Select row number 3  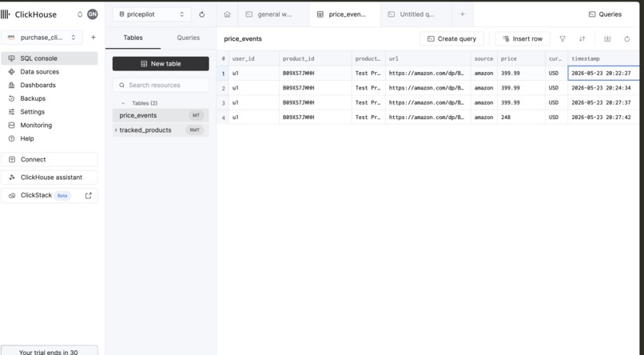223,102
